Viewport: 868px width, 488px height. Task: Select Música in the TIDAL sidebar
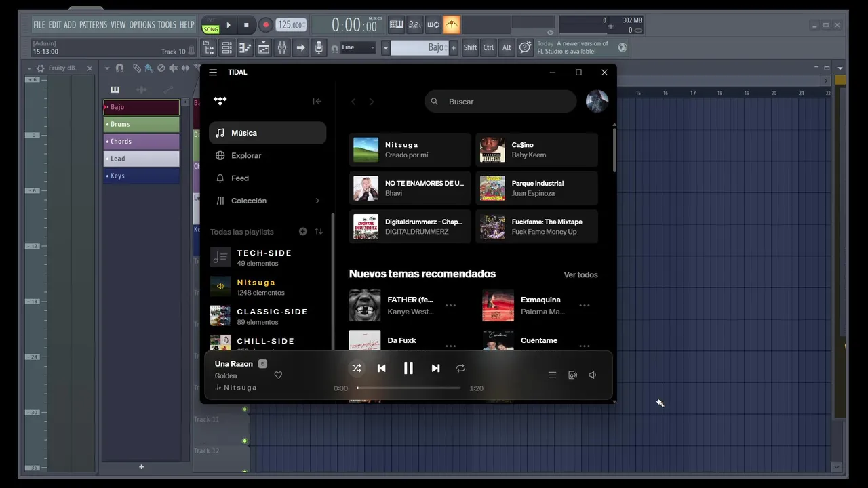point(268,133)
